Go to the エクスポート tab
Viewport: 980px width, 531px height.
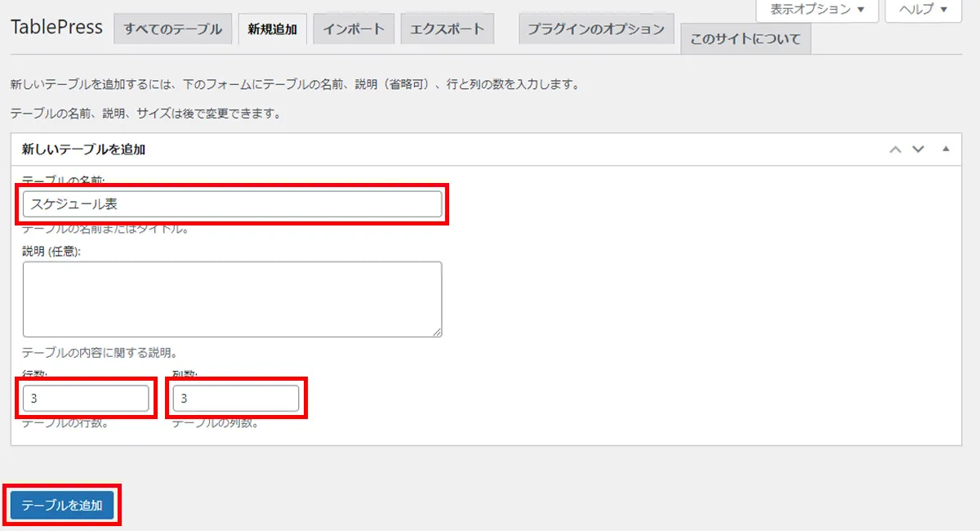coord(447,29)
